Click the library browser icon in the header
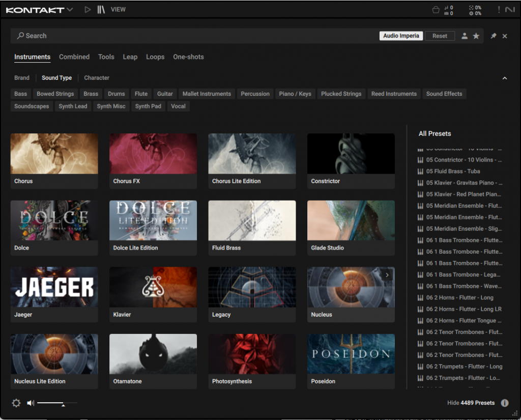Screen dimensions: 521x420 (x=101, y=9)
